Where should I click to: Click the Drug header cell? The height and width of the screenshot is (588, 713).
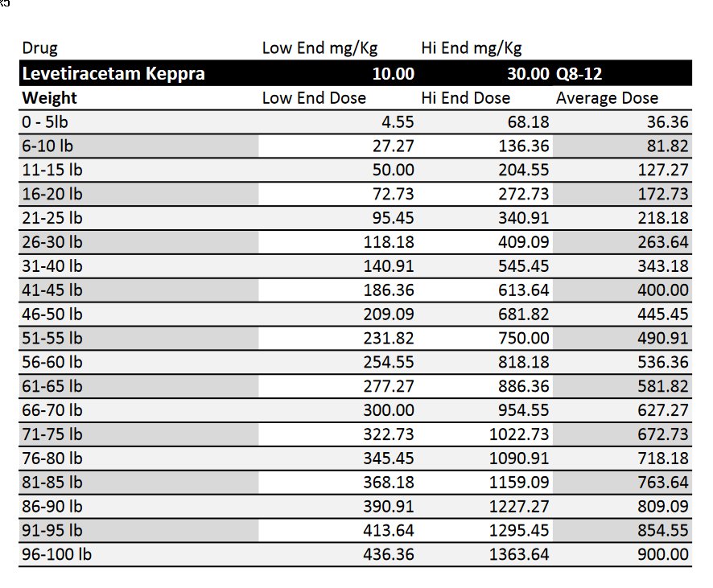[x=40, y=48]
